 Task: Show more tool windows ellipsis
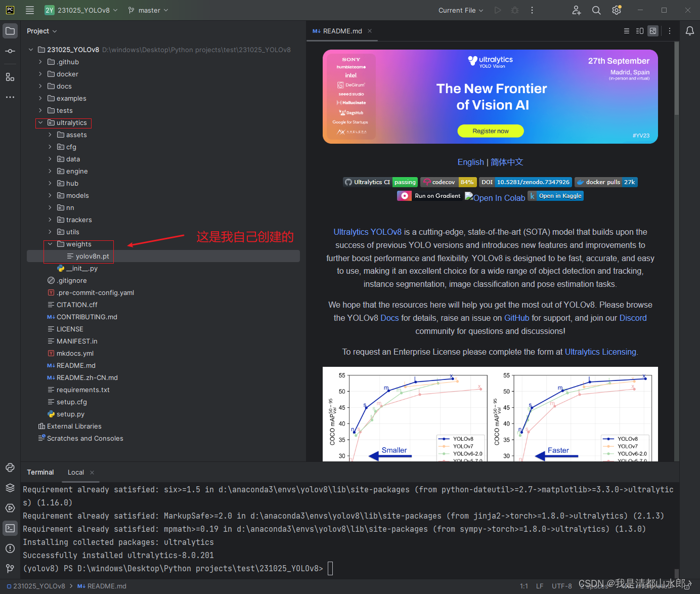point(10,97)
